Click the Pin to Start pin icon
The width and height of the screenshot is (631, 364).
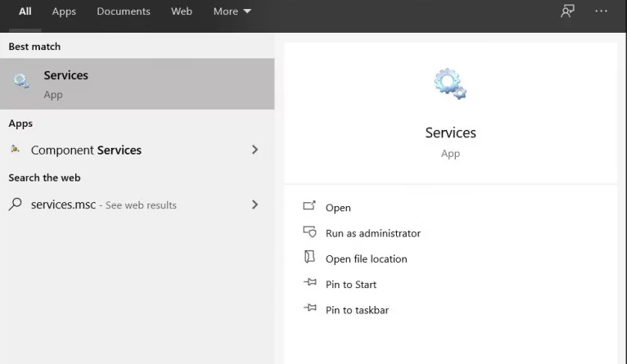tap(309, 283)
